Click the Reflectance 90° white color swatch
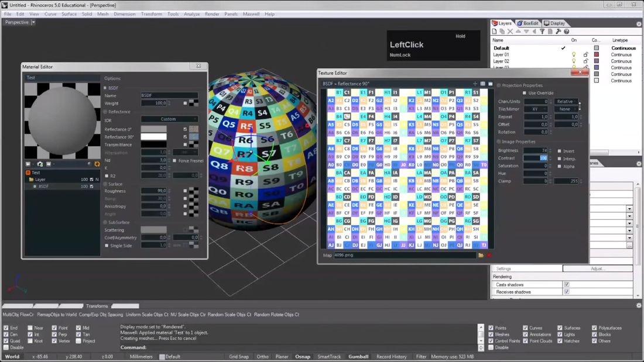 click(153, 137)
